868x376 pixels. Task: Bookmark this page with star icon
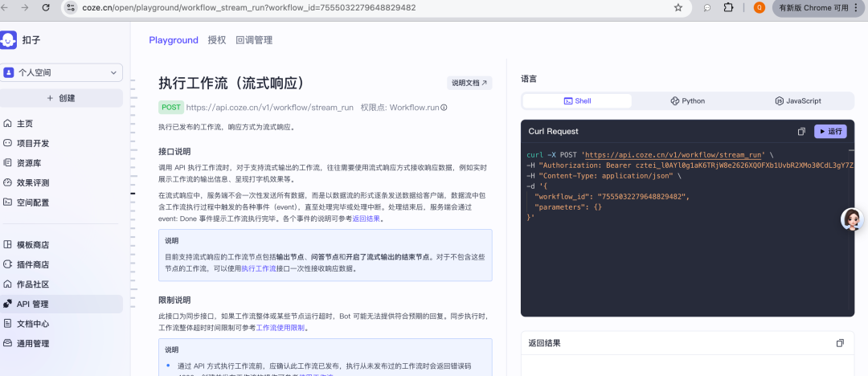[678, 7]
